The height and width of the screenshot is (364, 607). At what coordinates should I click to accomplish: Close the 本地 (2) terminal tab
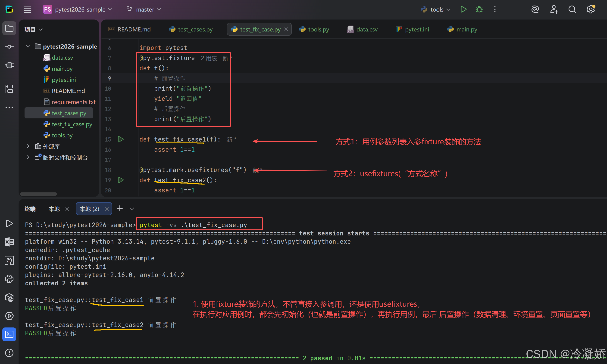click(x=107, y=209)
